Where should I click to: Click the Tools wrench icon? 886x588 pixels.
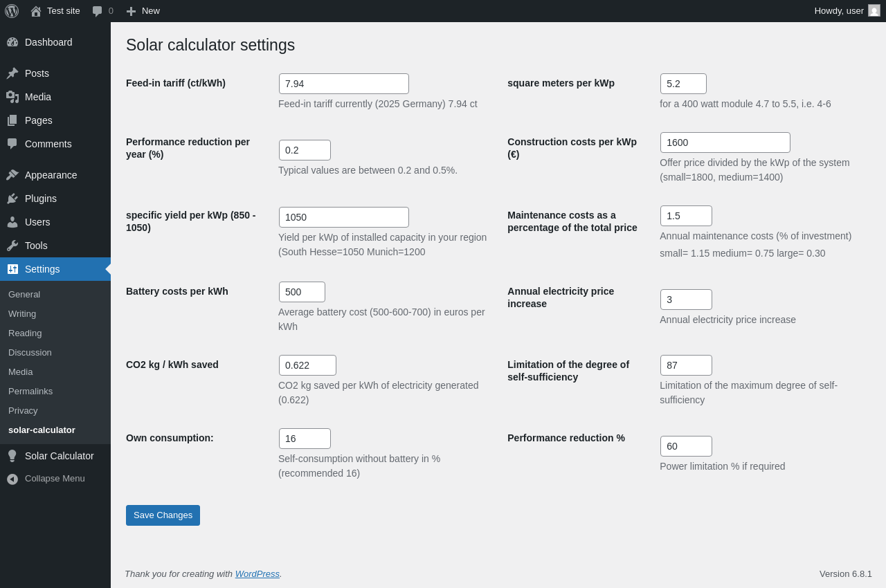[x=12, y=246]
